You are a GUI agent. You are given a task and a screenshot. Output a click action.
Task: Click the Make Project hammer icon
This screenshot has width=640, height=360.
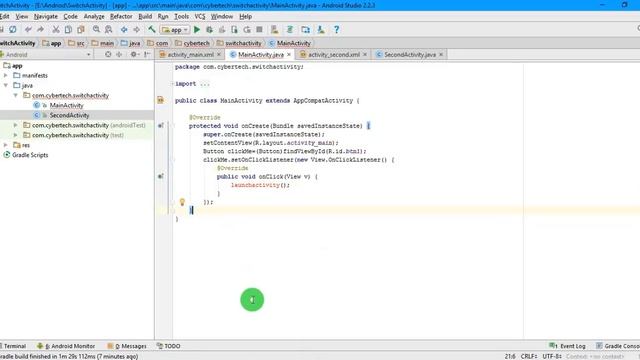(152, 29)
